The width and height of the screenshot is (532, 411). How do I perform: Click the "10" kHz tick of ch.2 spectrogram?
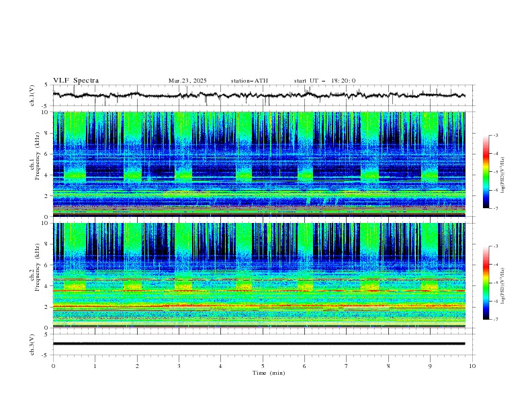[46, 223]
